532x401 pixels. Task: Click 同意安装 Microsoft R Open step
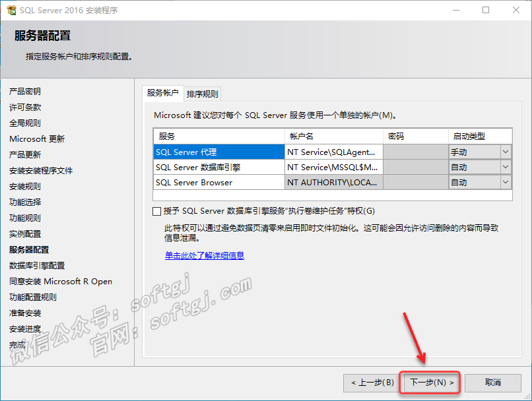click(x=60, y=282)
